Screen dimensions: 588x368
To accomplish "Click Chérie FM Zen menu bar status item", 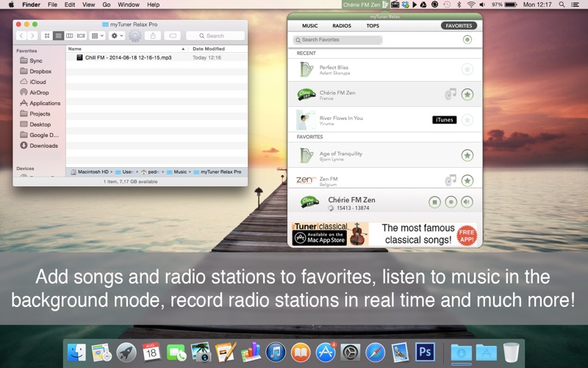I will [x=365, y=4].
